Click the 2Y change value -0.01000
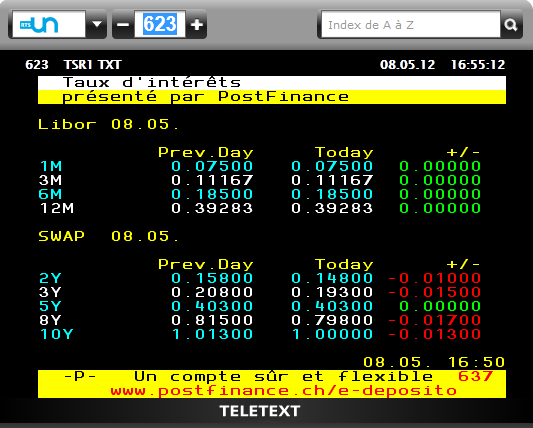 (x=434, y=278)
